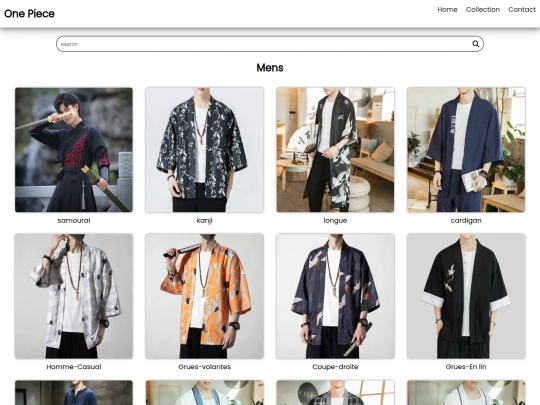Open the Coupe-droite product image

point(335,296)
